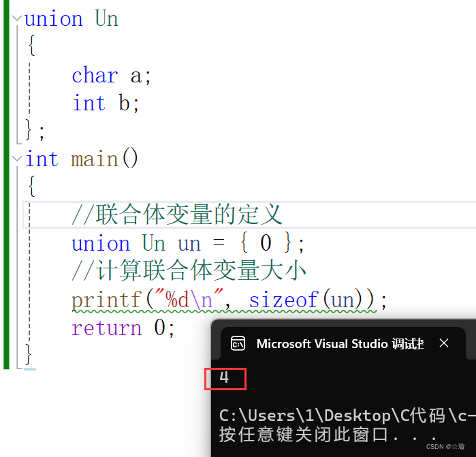The image size is (476, 457).
Task: Click the console terminal icon in the tab
Action: click(238, 344)
